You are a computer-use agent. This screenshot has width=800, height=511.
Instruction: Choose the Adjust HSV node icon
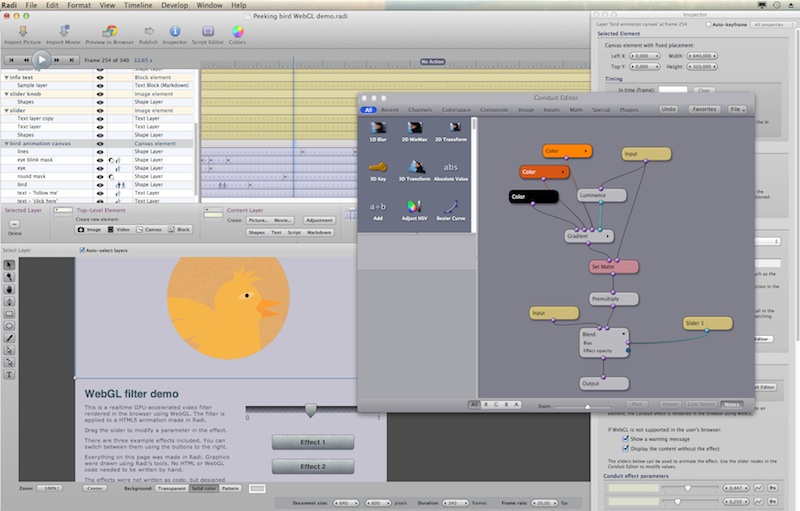[414, 207]
